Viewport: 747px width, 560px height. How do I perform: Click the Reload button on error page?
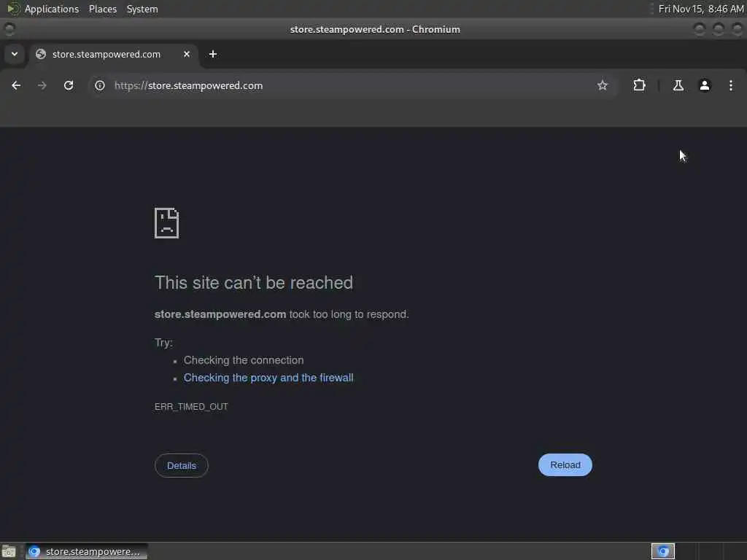(565, 464)
